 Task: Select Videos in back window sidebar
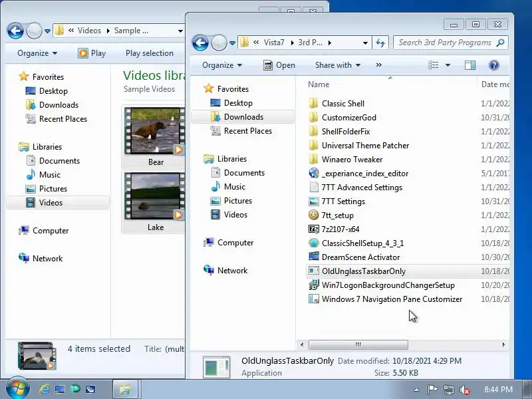point(58,203)
